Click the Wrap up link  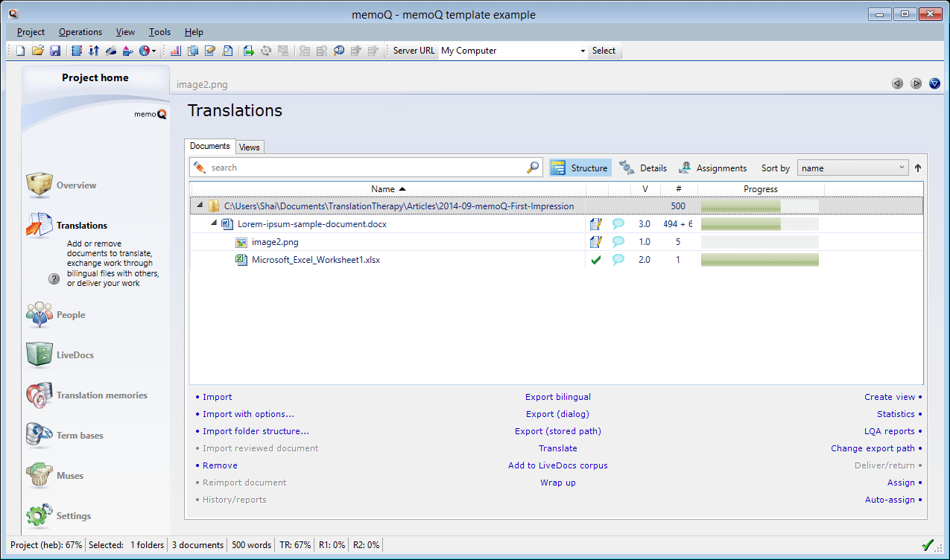point(558,483)
